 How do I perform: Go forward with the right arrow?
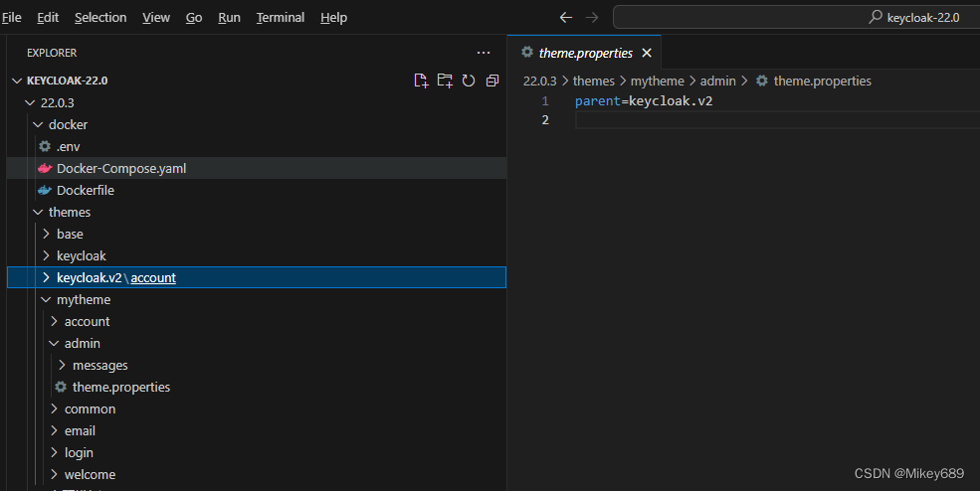point(591,18)
